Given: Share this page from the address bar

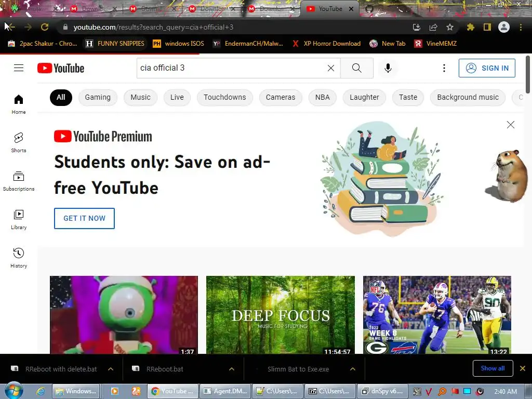Looking at the screenshot, I should tap(433, 27).
